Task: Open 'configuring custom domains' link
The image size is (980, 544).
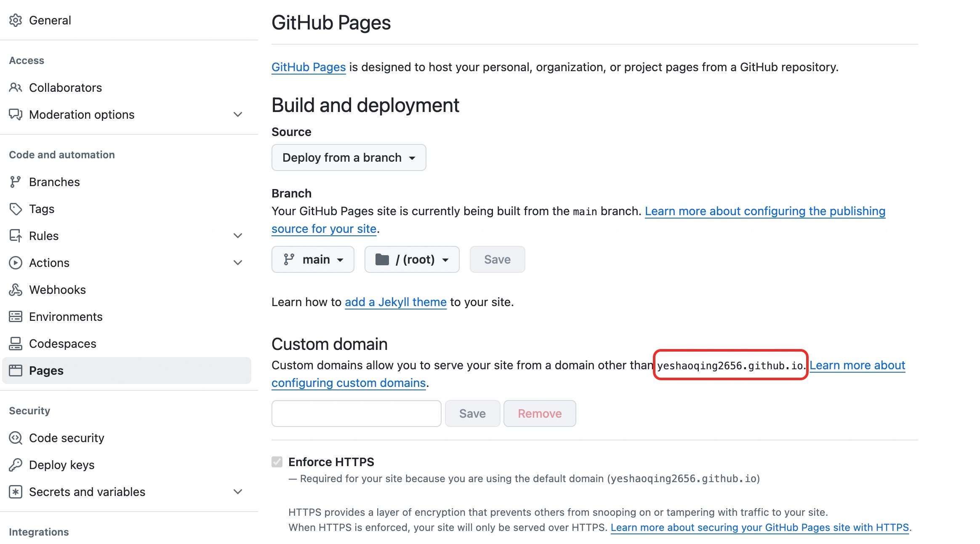Action: 349,383
